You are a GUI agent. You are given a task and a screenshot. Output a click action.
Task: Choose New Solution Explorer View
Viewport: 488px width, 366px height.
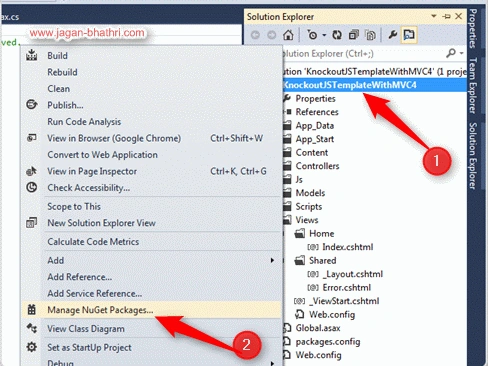[152, 223]
